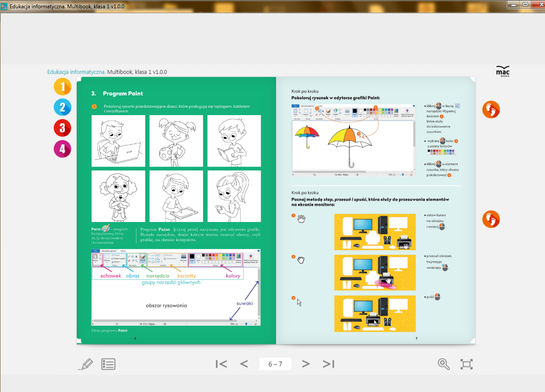545x392 pixels.
Task: Open exercise 3 red circle button
Action: 62,128
